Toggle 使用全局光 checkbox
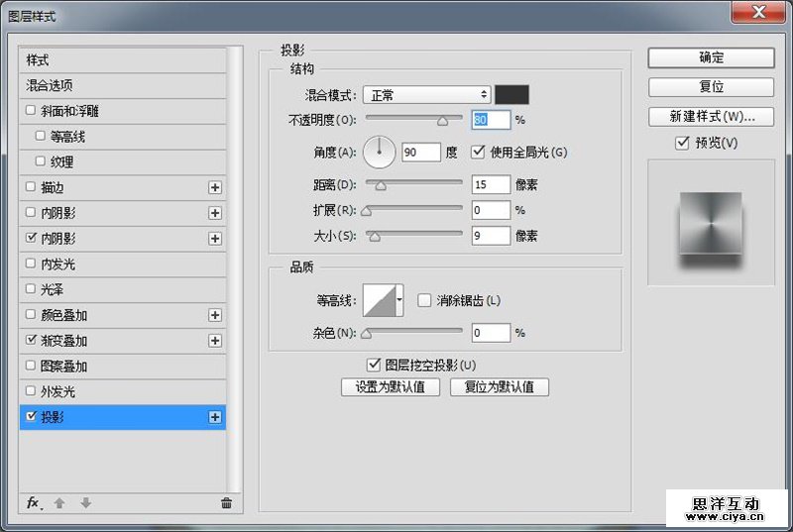 pyautogui.click(x=478, y=152)
